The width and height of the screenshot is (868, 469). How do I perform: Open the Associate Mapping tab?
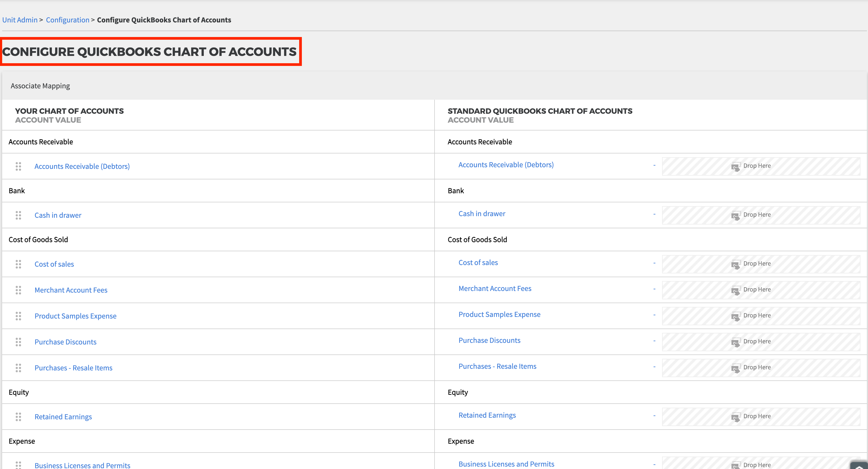click(40, 86)
